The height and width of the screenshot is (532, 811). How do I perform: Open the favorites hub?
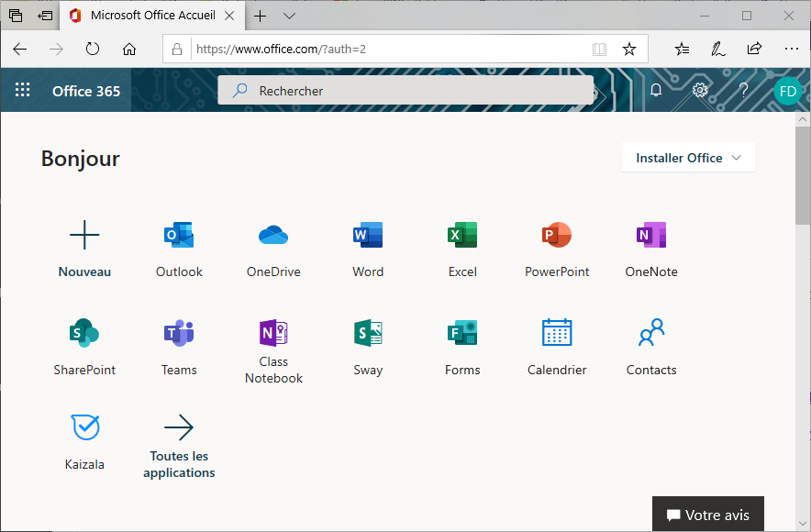coord(682,50)
